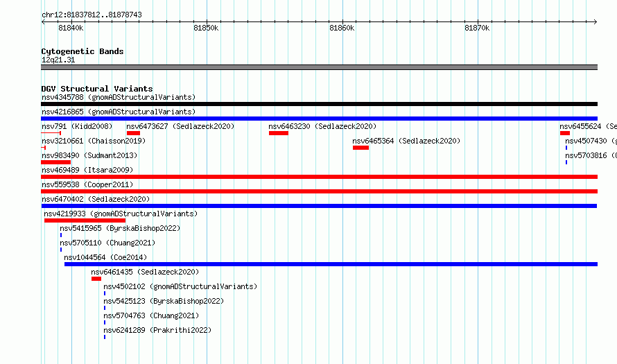Select the red nsv6463230 variant block

click(x=279, y=133)
